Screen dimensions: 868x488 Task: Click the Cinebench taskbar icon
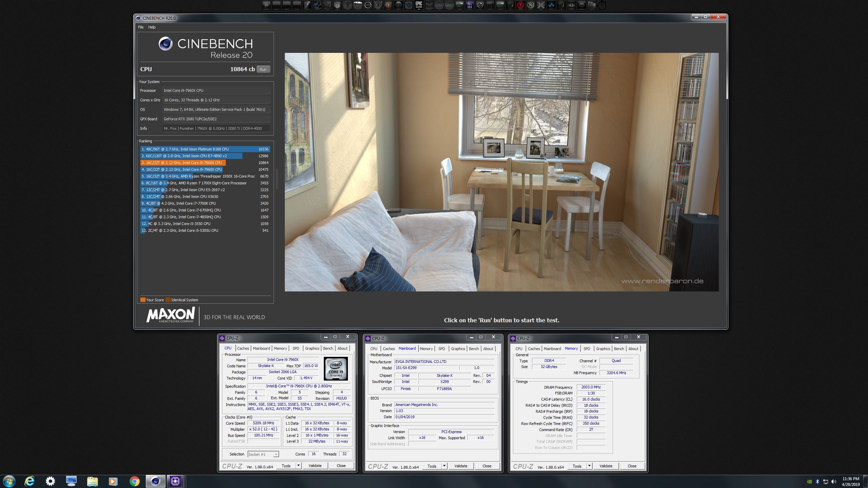tap(155, 481)
